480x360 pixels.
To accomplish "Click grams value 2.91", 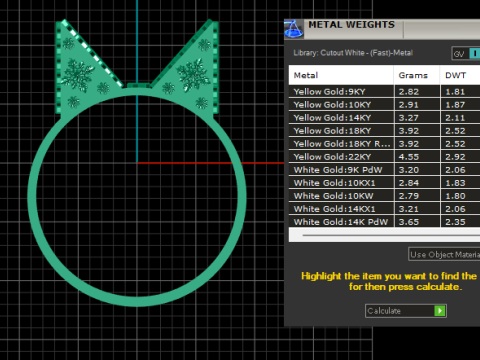I will [409, 105].
